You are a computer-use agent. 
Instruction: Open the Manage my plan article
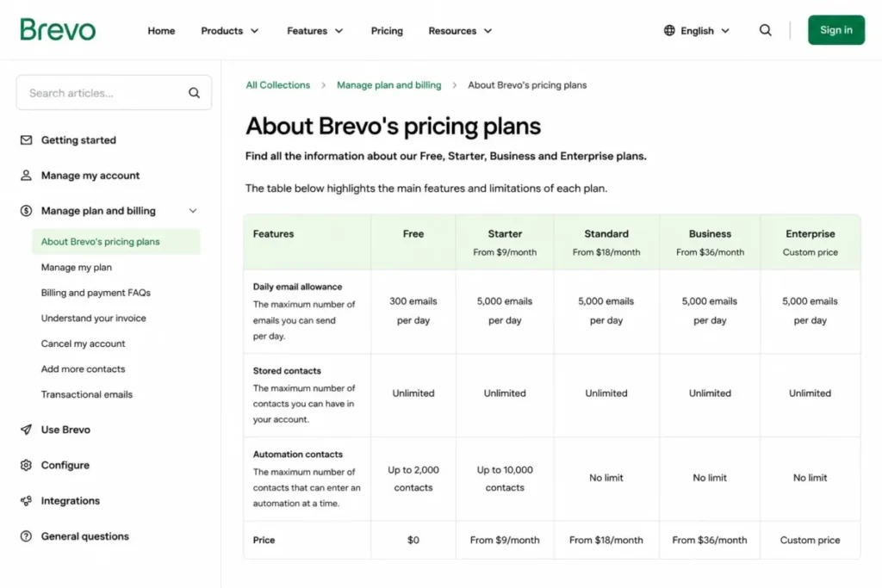click(76, 268)
